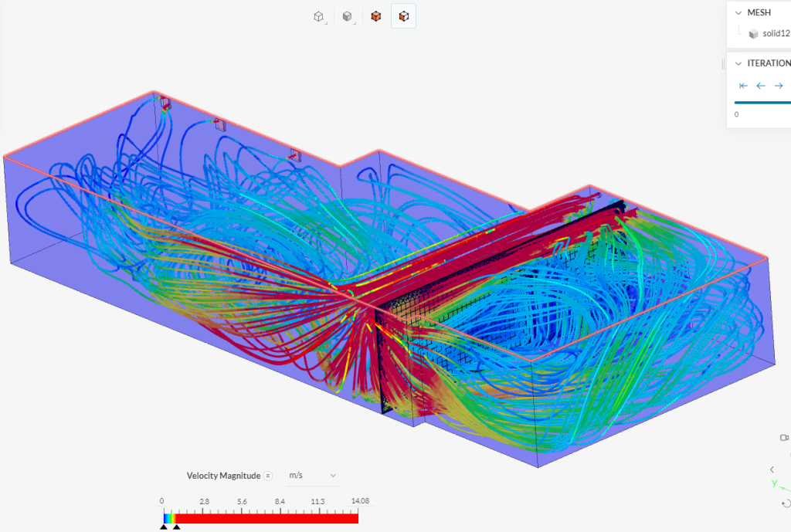This screenshot has height=532, width=791.
Task: Jump to the first iteration arrow
Action: pyautogui.click(x=743, y=86)
